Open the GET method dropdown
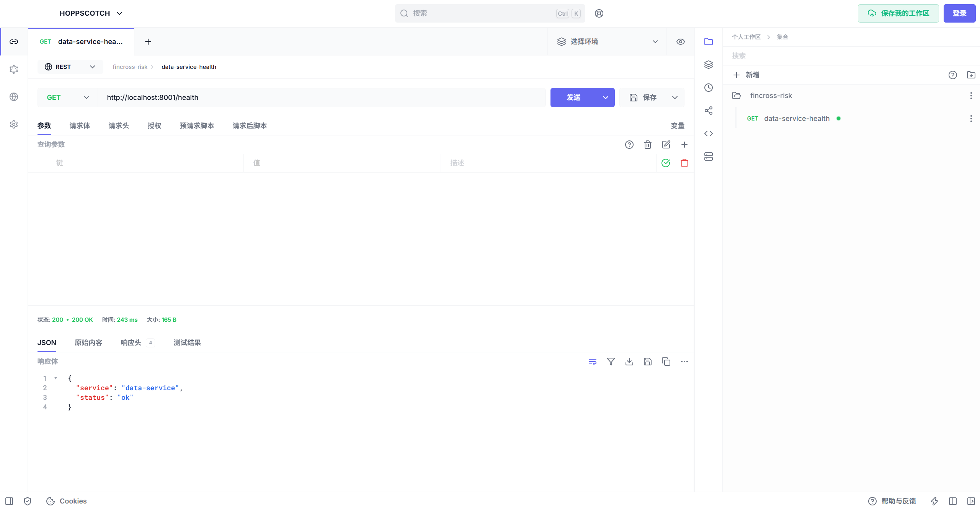Viewport: 980px width, 510px height. [68, 98]
